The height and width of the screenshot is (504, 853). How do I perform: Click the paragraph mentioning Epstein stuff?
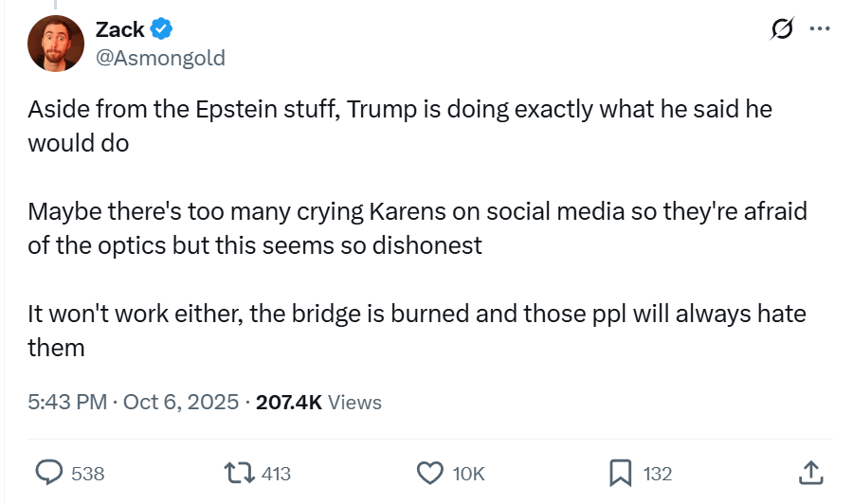point(399,125)
